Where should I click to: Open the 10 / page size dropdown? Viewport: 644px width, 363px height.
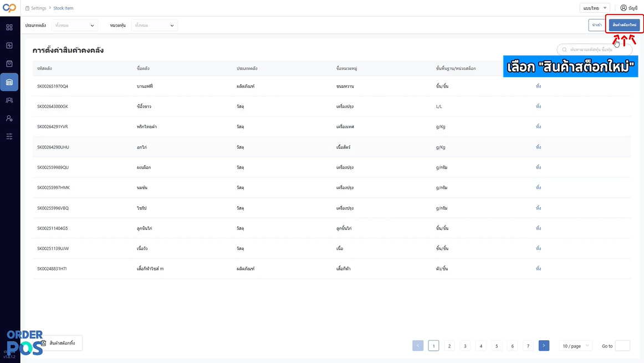pyautogui.click(x=575, y=346)
